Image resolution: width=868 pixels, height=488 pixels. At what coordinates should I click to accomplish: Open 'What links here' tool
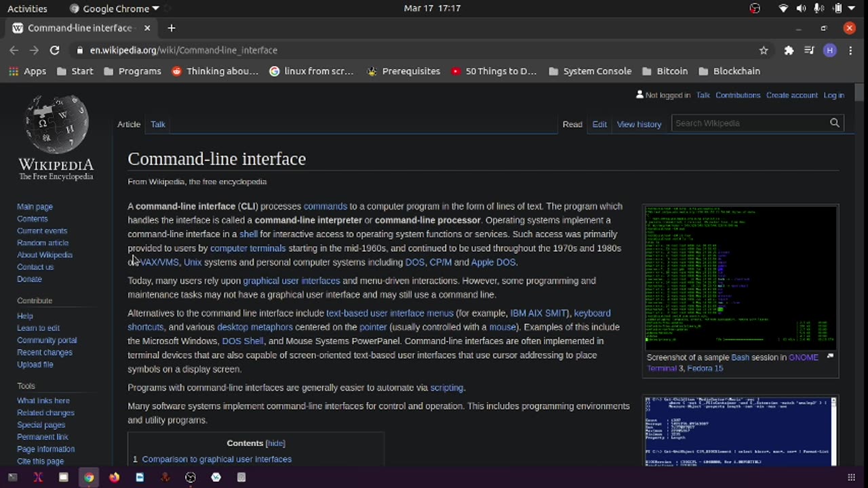(x=43, y=401)
